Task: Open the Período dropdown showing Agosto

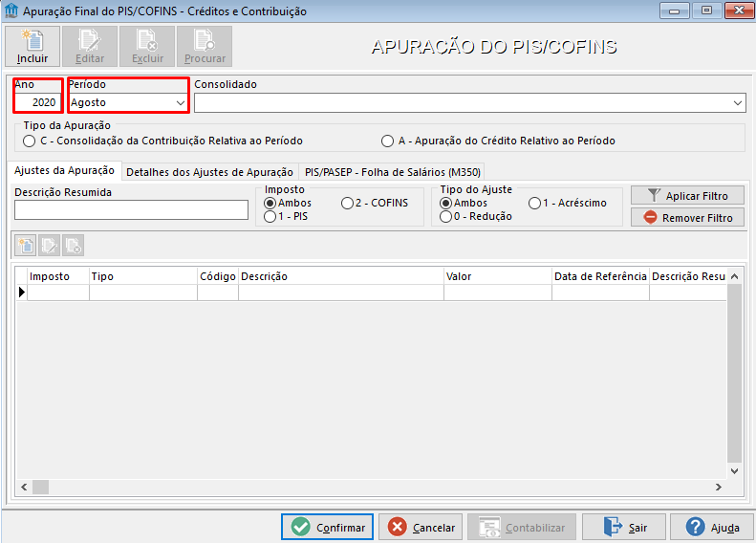Action: point(181,102)
